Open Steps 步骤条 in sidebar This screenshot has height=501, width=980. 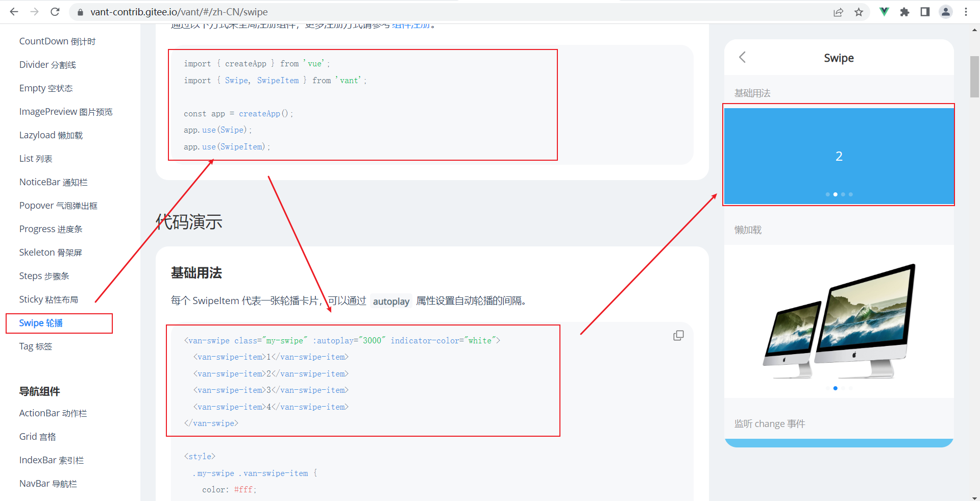44,276
